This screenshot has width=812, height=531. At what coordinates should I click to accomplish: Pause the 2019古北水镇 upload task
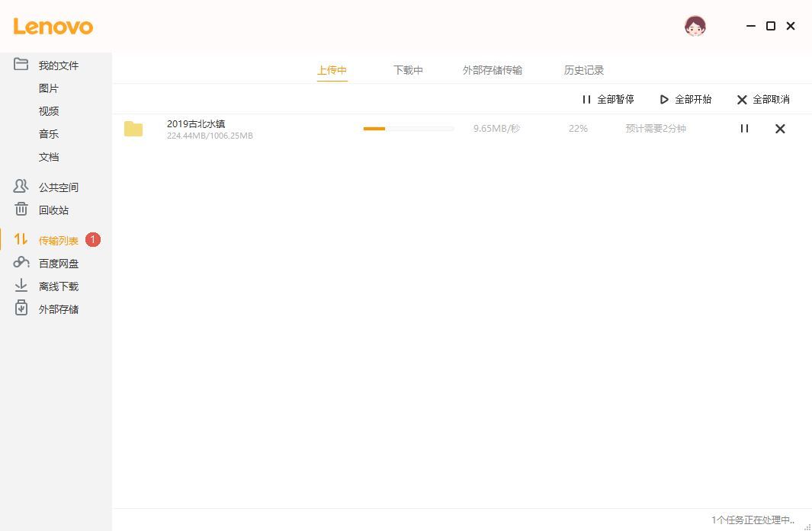point(744,128)
